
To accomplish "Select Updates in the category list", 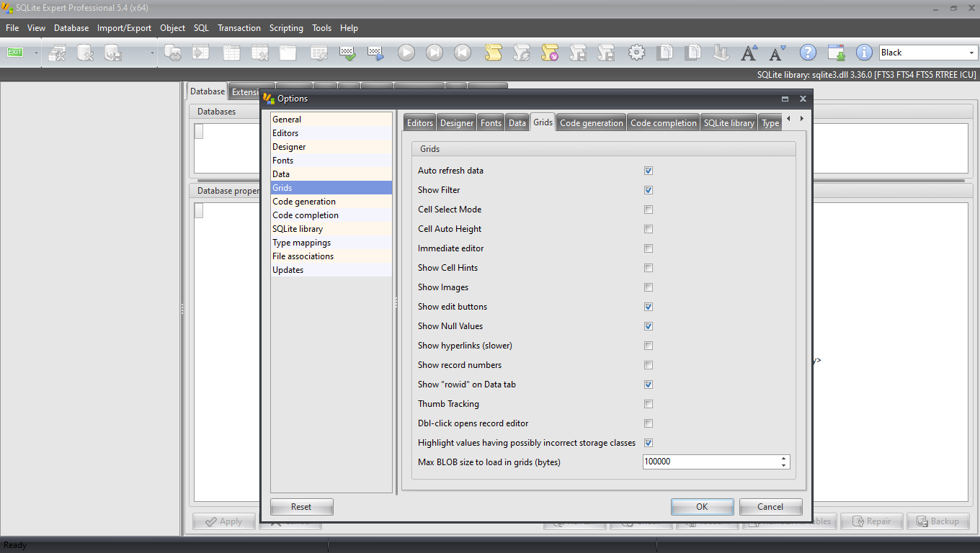I will click(331, 270).
